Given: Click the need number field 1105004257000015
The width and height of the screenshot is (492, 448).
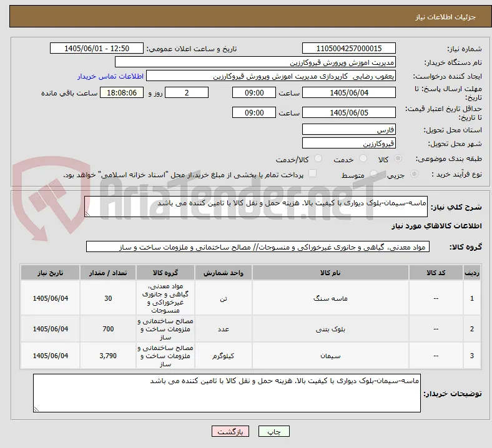Looking at the screenshot, I should [x=348, y=48].
